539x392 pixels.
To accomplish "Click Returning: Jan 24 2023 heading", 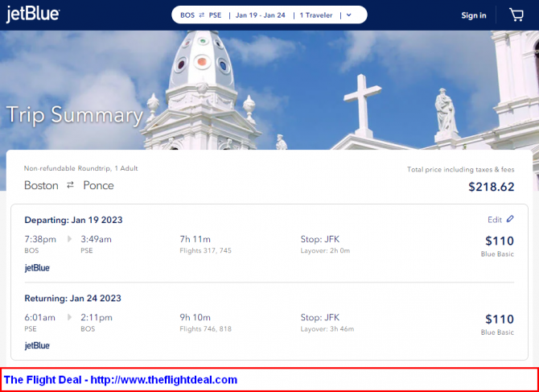I will click(x=72, y=298).
